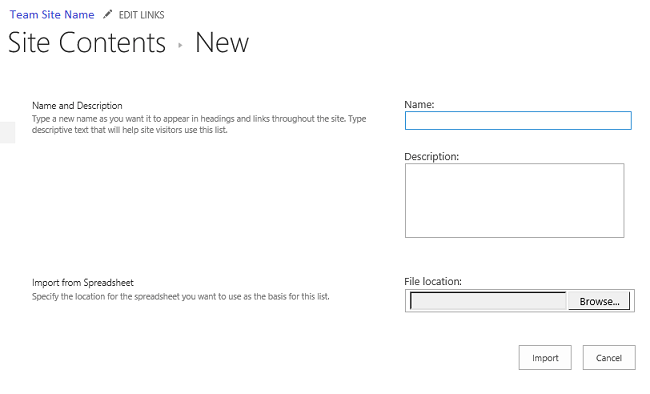
Task: Select the EDIT LINKS text
Action: (141, 15)
